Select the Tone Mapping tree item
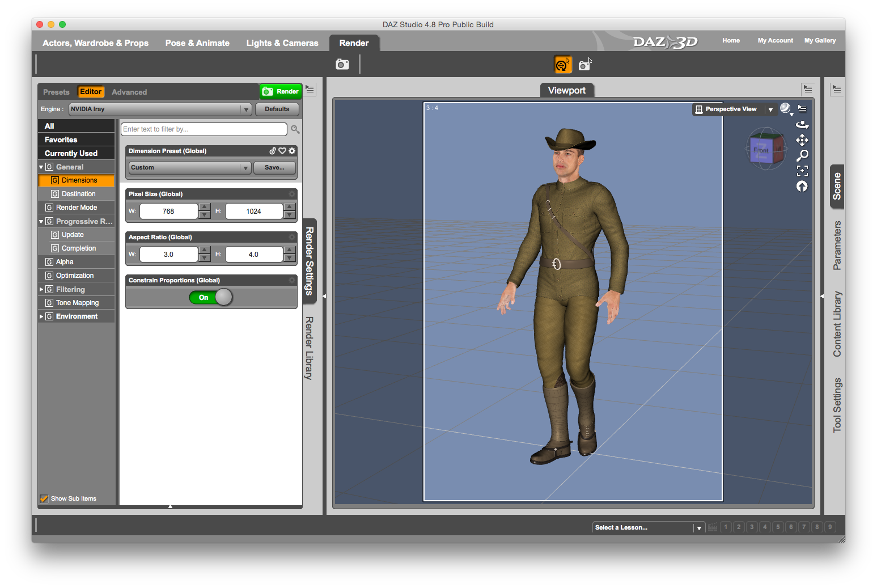The width and height of the screenshot is (877, 588). (76, 303)
